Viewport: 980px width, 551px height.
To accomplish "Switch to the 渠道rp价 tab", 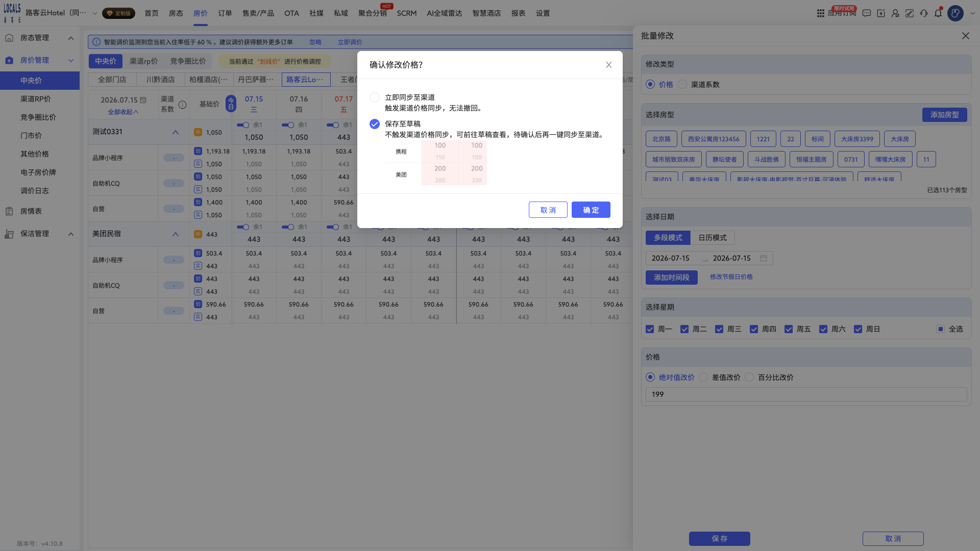I will (x=144, y=61).
